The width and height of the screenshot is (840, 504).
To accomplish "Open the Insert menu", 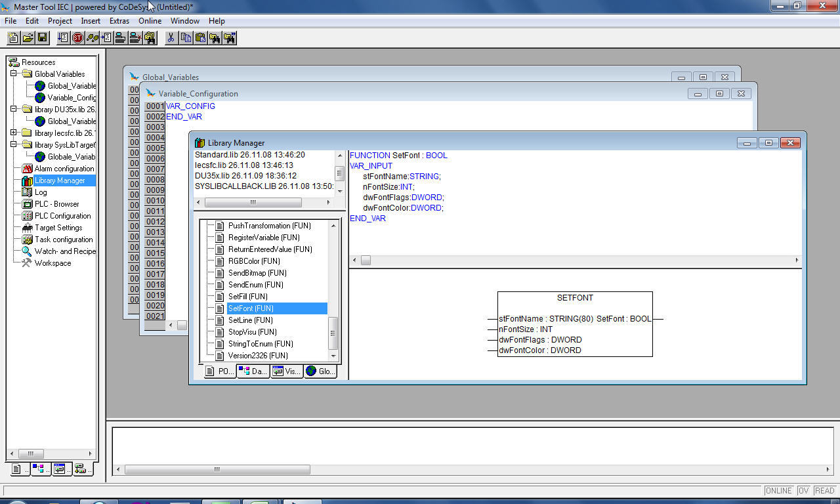I will [91, 21].
